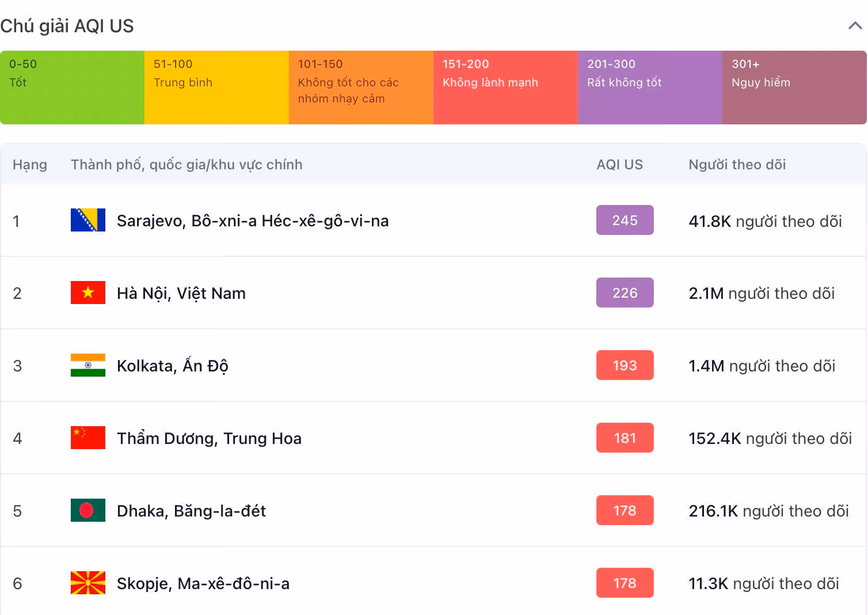Click the North Macedonia flag beside Skopje
868x615 pixels.
pyautogui.click(x=88, y=583)
